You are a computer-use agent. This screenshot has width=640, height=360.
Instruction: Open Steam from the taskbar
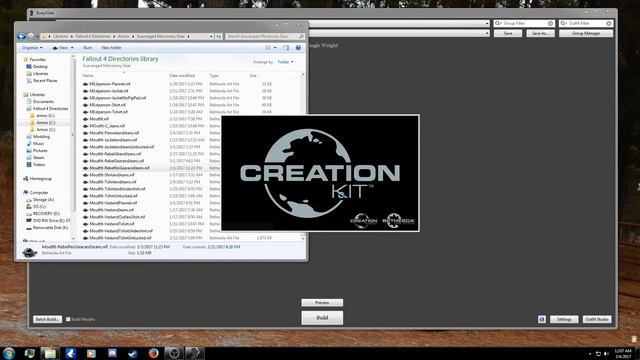(133, 353)
